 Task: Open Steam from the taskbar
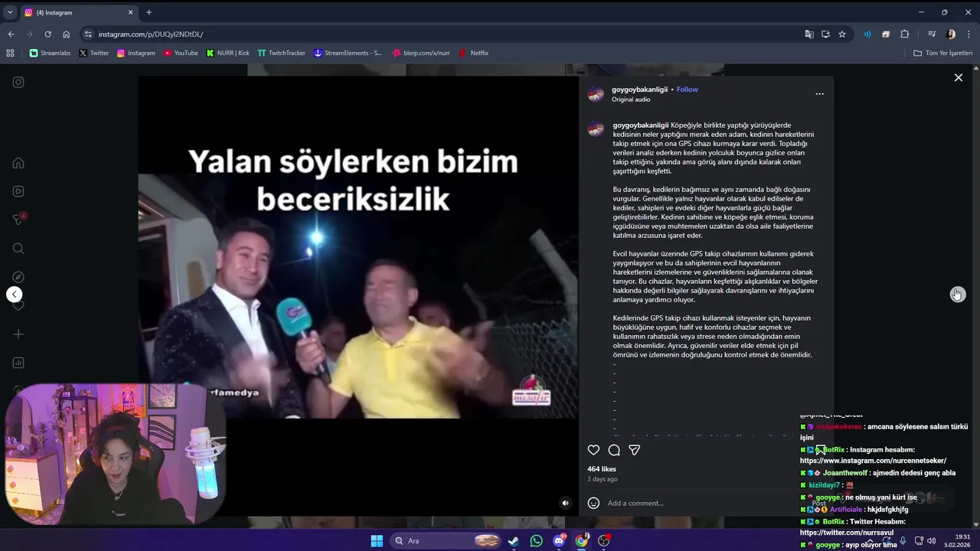point(513,541)
